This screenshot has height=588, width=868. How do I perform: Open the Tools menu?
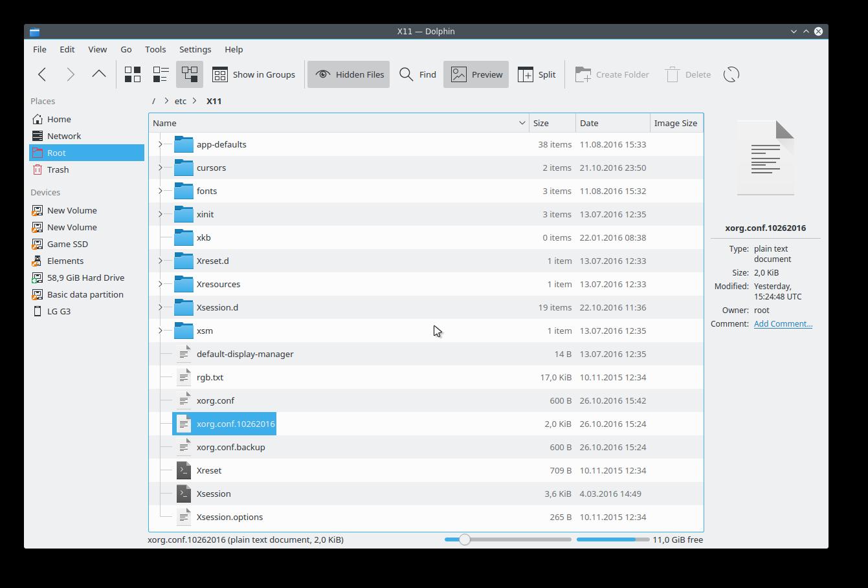pos(155,49)
